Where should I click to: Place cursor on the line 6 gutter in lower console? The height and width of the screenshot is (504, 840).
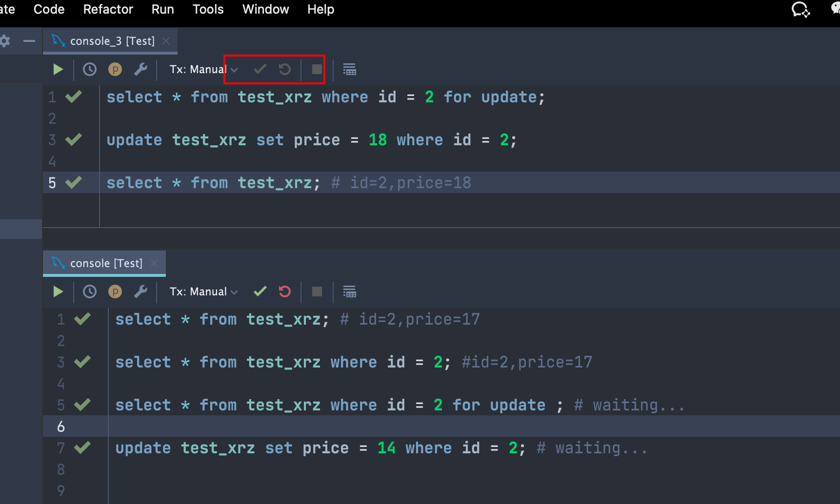click(x=61, y=426)
